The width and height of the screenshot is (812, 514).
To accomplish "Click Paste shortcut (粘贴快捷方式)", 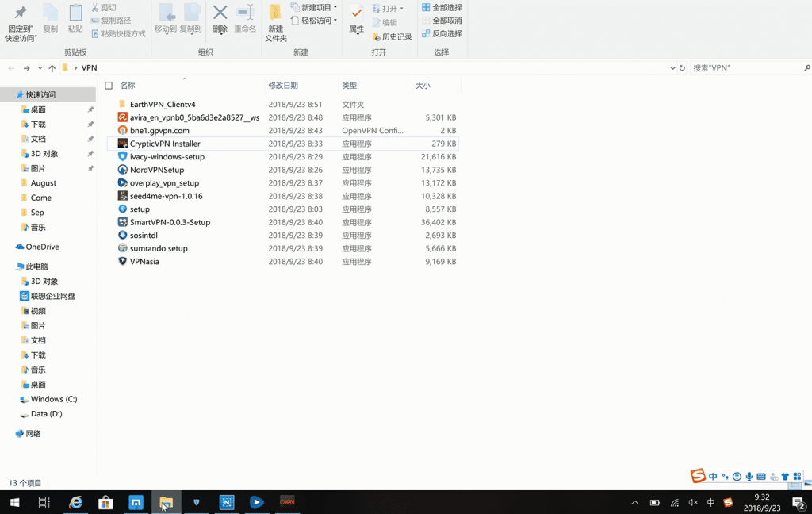I will (x=119, y=33).
